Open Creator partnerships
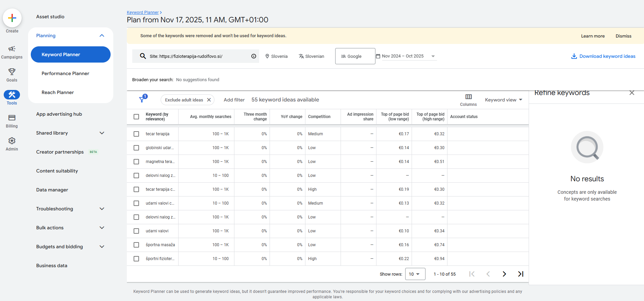 [x=60, y=152]
